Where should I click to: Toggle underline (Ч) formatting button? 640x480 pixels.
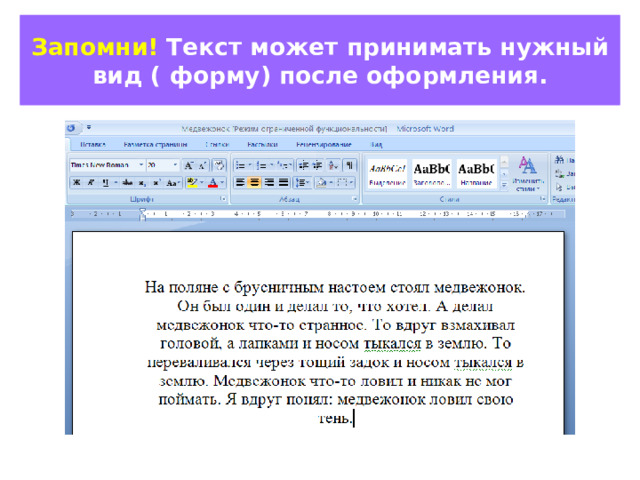(x=105, y=182)
